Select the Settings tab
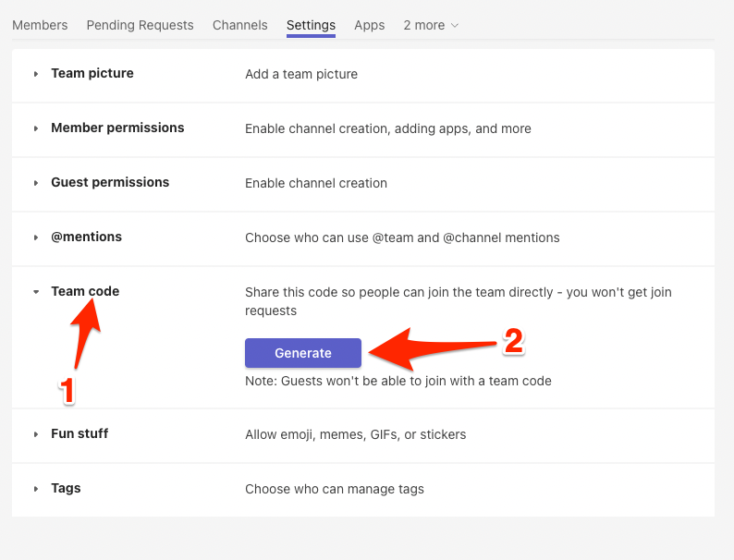 (311, 25)
